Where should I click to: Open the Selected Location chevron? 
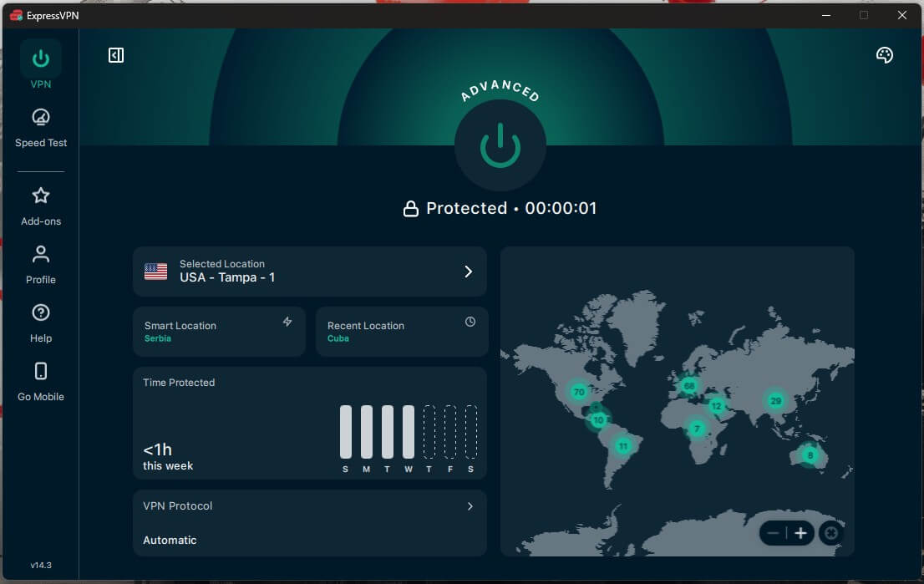[468, 271]
